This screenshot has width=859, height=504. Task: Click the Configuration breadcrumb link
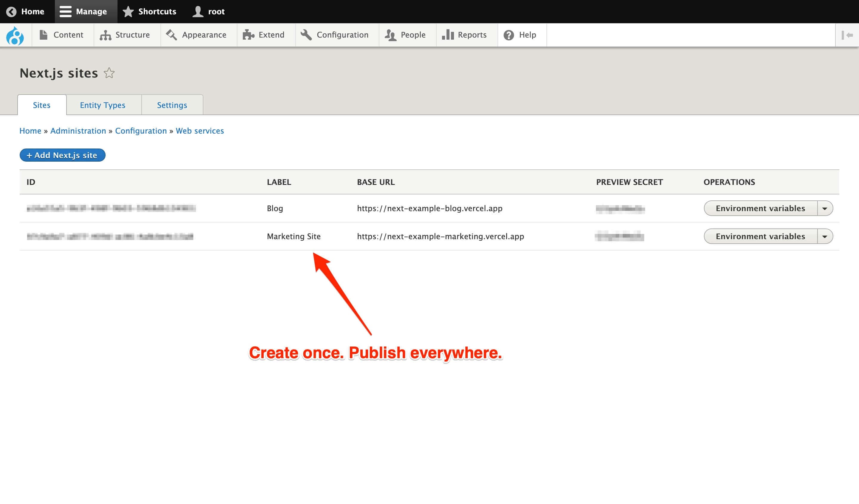tap(140, 131)
